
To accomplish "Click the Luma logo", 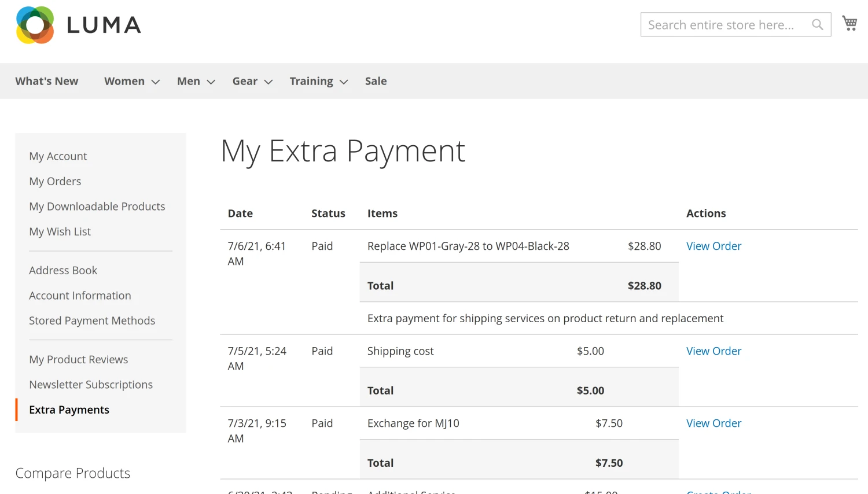I will tap(78, 24).
